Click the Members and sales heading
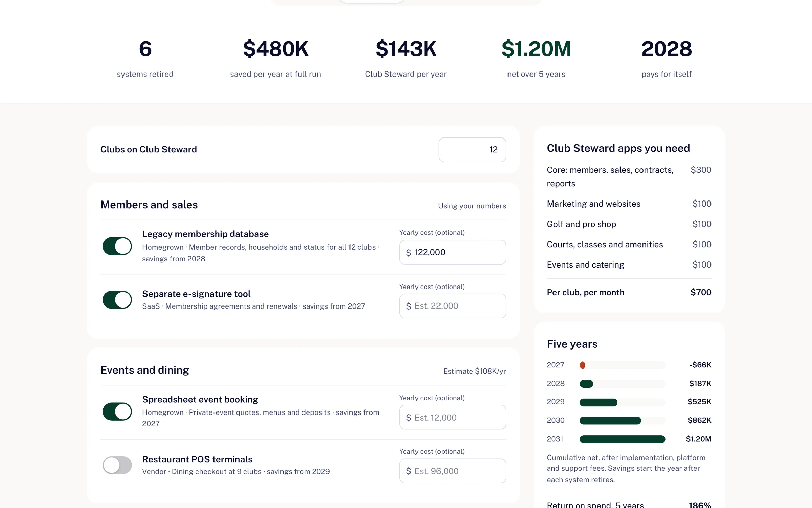This screenshot has width=812, height=508. (x=149, y=205)
